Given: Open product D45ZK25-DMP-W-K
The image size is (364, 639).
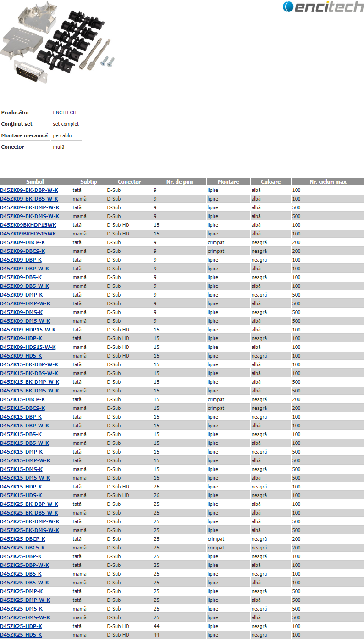Looking at the screenshot, I should click(25, 600).
